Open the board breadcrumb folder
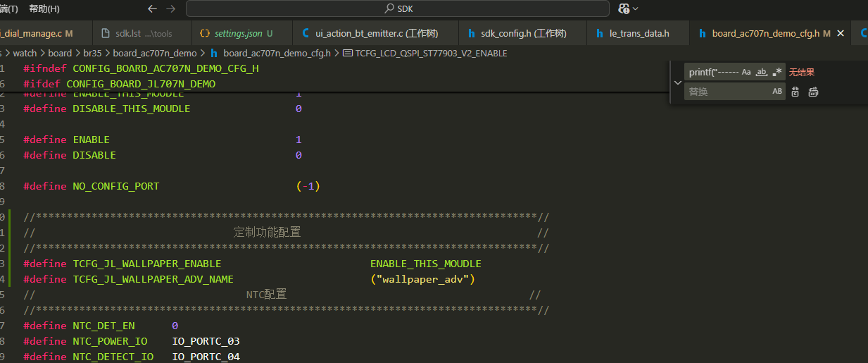868x363 pixels. (x=60, y=53)
